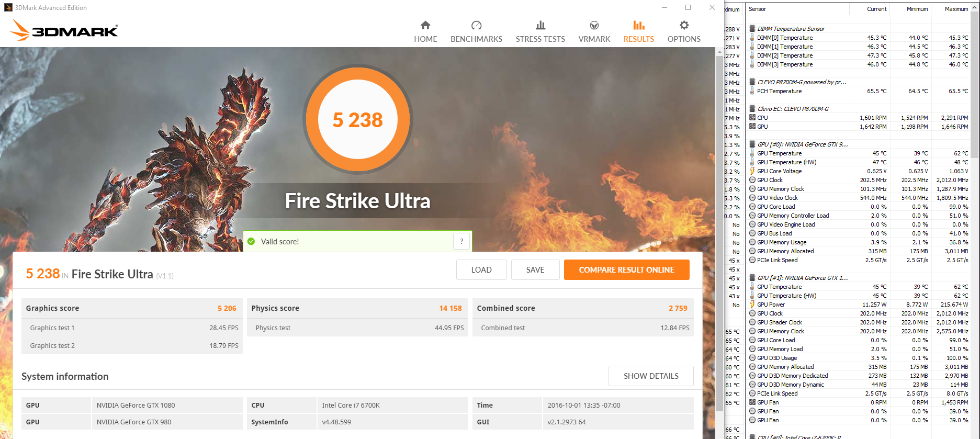Open Stress Tests bar chart icon
Viewport: 980px width, 439px height.
coord(540,25)
